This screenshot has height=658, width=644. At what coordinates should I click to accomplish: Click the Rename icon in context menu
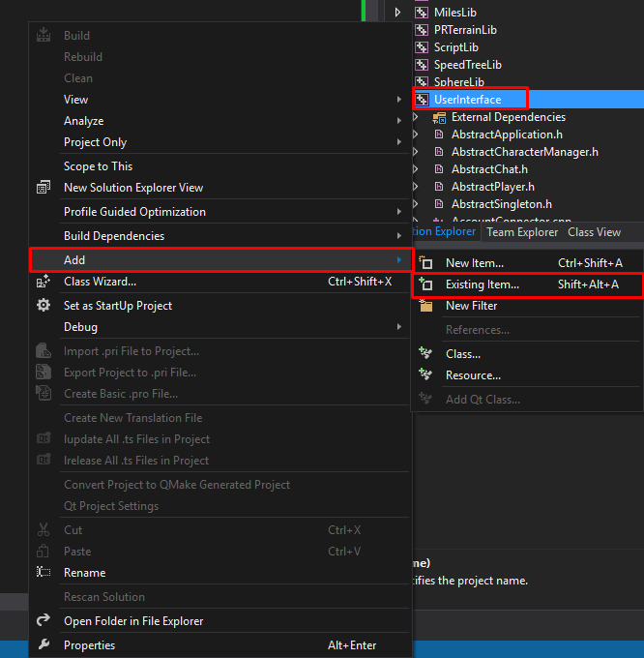(x=44, y=572)
